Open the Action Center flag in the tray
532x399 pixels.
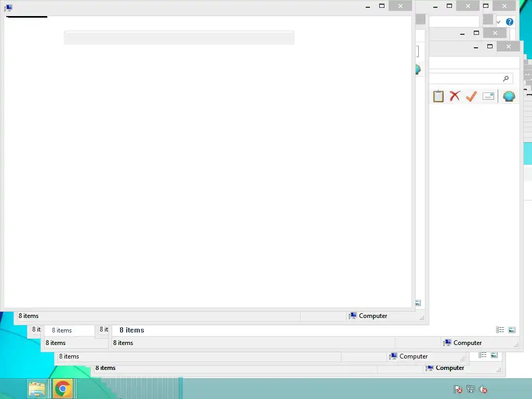(458, 389)
